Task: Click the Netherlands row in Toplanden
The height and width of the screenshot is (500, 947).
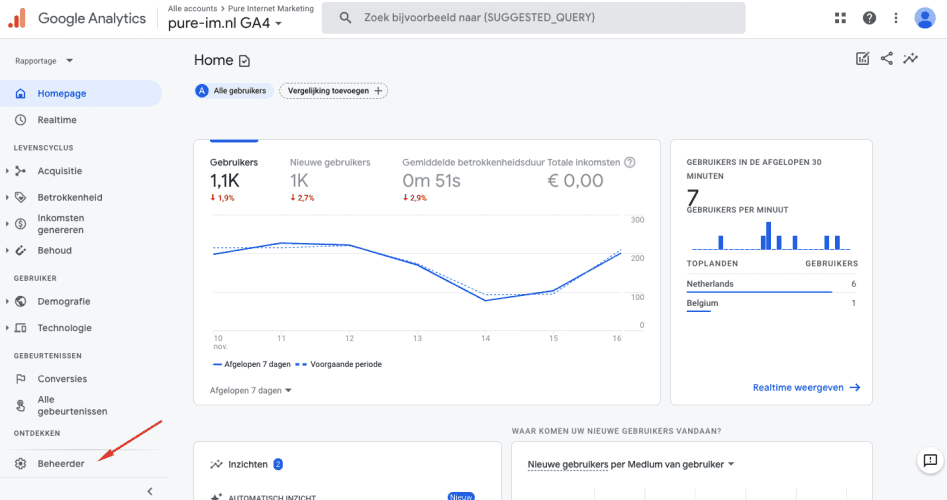Action: coord(771,284)
